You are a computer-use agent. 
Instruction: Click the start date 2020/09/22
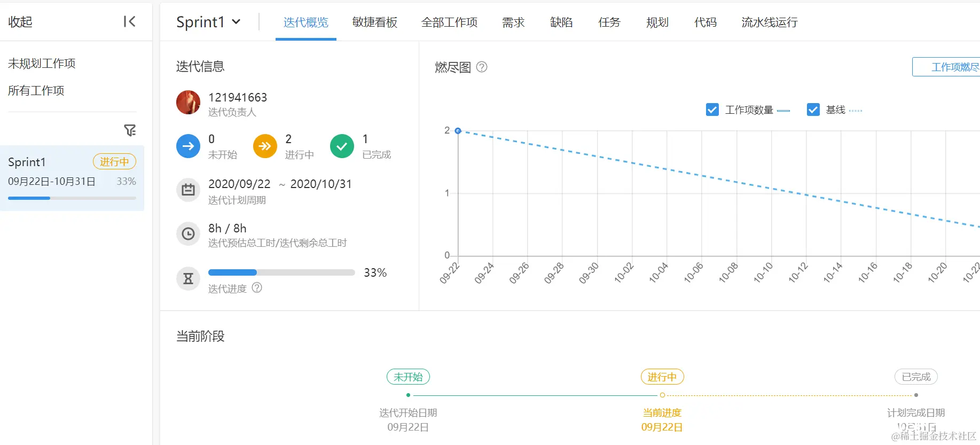(x=239, y=184)
